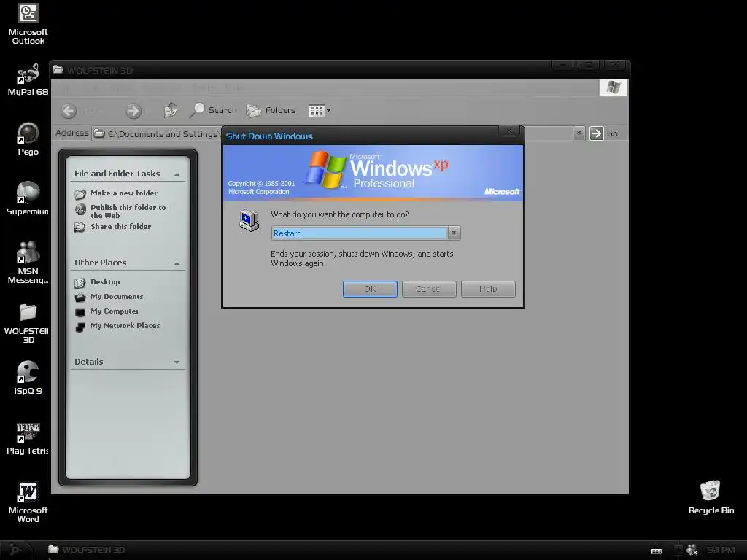This screenshot has height=560, width=747.
Task: Expand the Address bar dropdown
Action: point(578,134)
